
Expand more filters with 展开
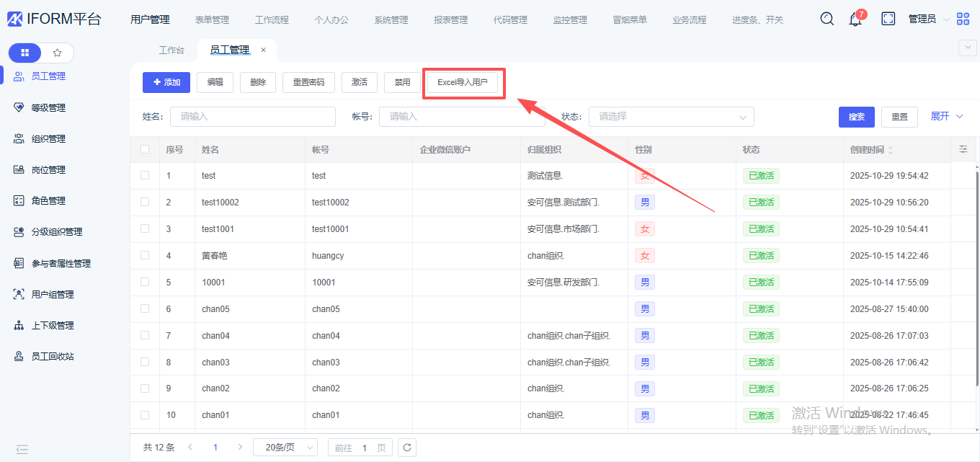(x=946, y=117)
